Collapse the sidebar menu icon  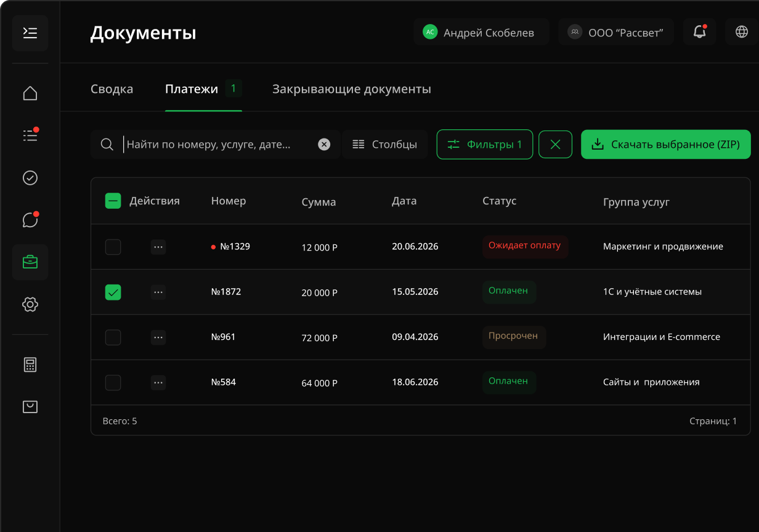click(x=30, y=33)
